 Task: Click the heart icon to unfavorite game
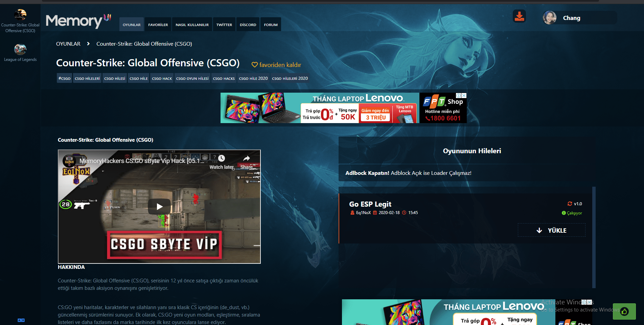click(x=255, y=65)
